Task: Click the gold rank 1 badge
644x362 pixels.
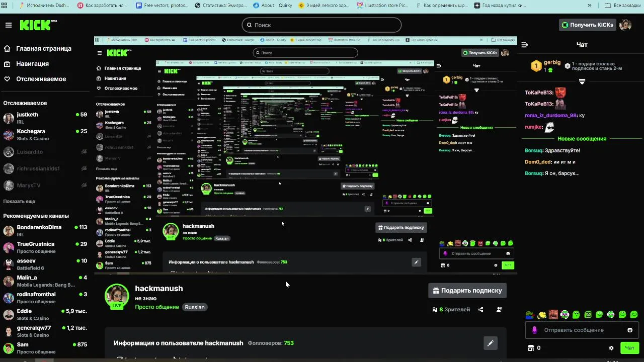Action: [536, 66]
